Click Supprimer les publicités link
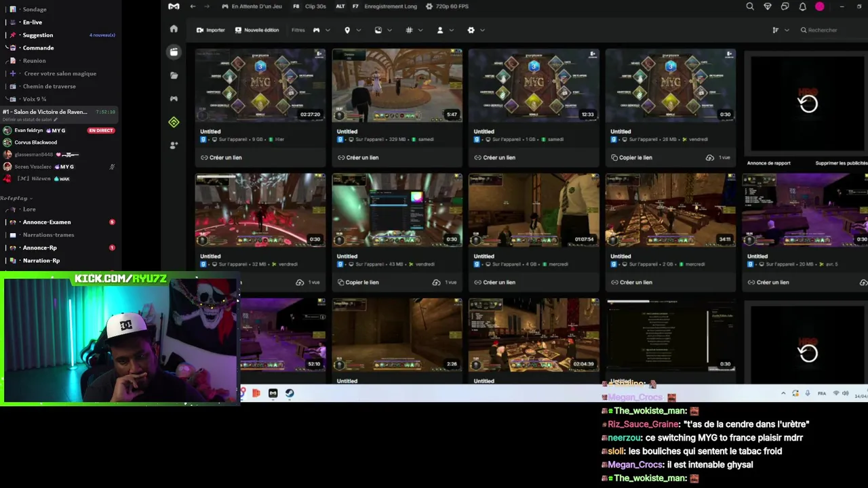This screenshot has width=868, height=488. coord(842,163)
